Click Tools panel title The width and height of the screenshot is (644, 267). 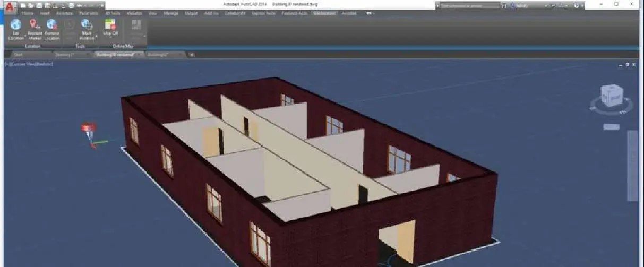80,46
